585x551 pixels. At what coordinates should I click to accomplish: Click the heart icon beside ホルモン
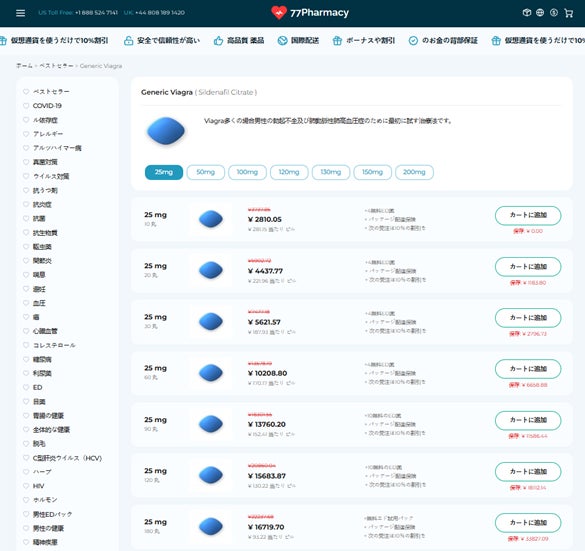[x=26, y=500]
